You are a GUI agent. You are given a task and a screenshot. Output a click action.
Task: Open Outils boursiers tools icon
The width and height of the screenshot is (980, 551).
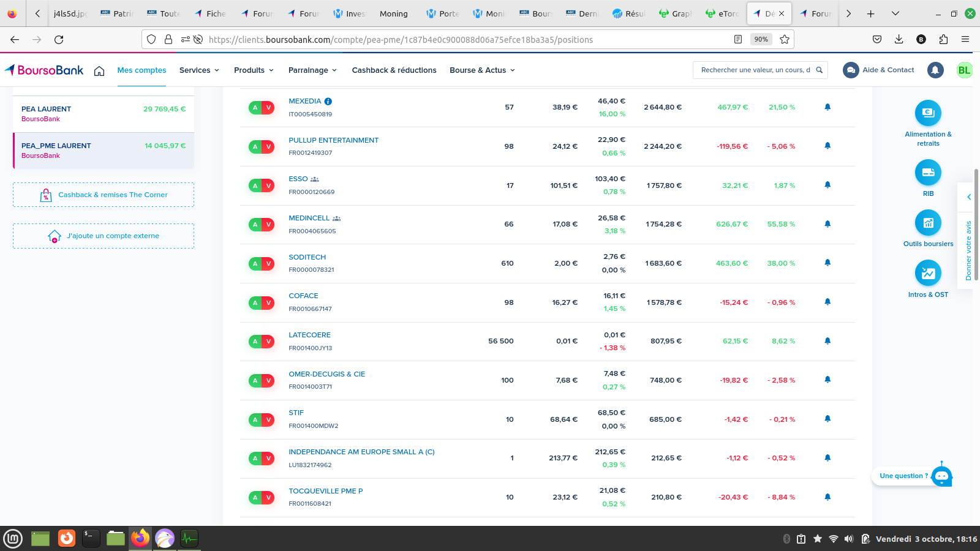(928, 223)
